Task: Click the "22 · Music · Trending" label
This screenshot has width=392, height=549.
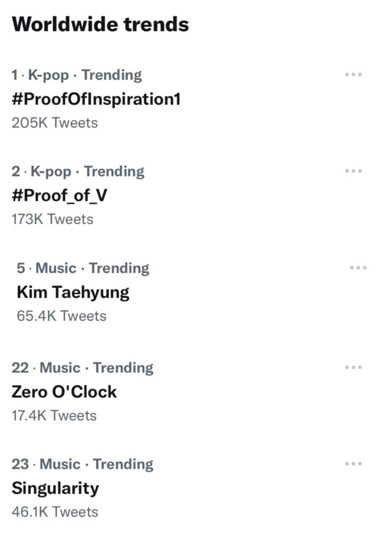Action: 83,368
